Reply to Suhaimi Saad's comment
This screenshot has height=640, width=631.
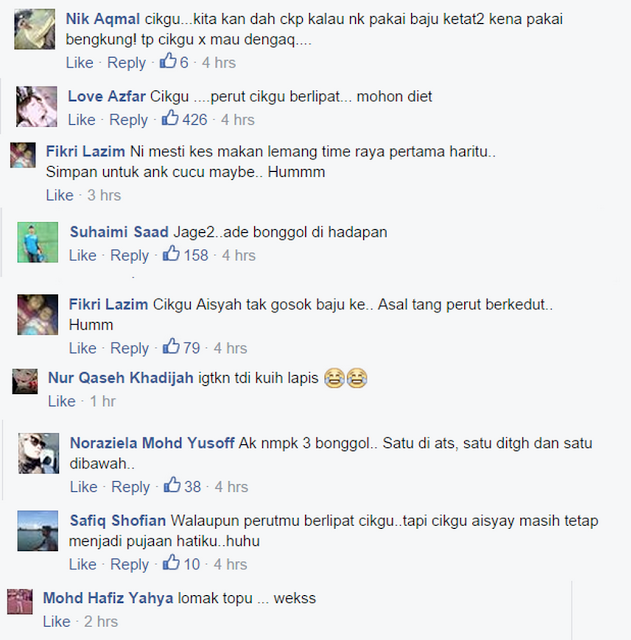[x=129, y=256]
